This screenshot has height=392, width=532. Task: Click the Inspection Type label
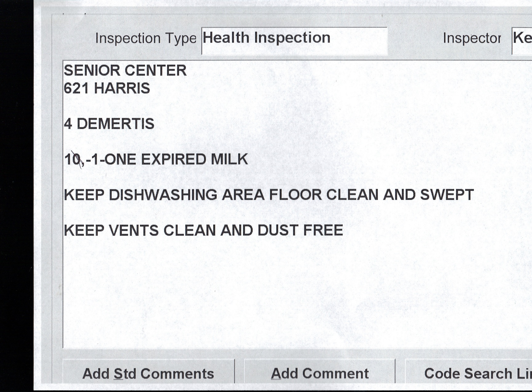[x=146, y=38]
